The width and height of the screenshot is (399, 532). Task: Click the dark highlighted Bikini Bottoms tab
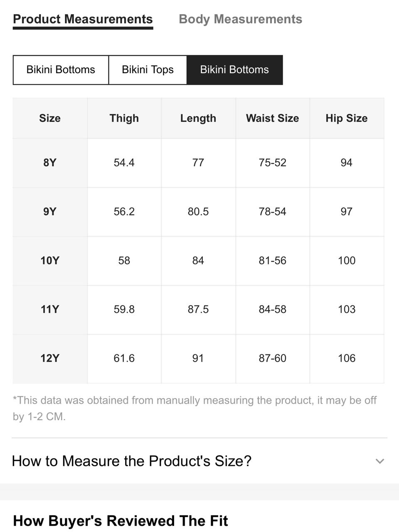(234, 70)
